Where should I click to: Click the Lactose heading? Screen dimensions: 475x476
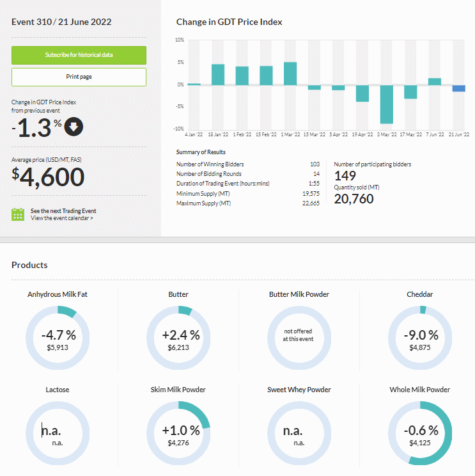(58, 390)
